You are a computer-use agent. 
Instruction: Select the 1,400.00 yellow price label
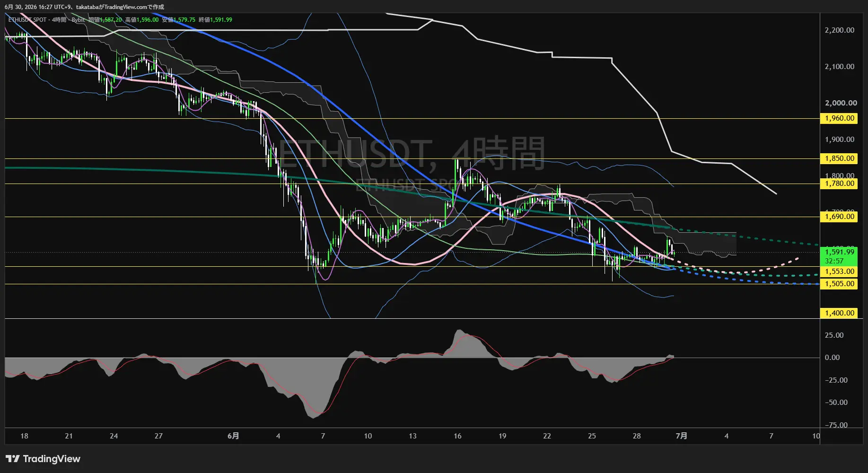click(x=839, y=313)
